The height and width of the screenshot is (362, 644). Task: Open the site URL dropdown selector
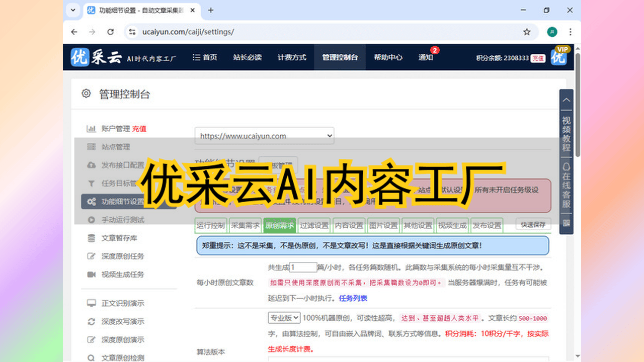pos(264,136)
